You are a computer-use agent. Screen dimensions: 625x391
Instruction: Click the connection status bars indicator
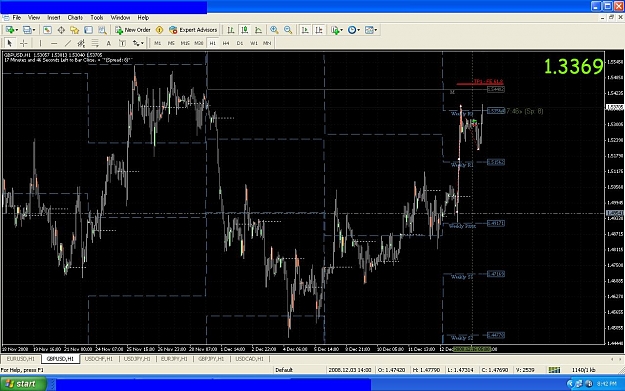554,370
